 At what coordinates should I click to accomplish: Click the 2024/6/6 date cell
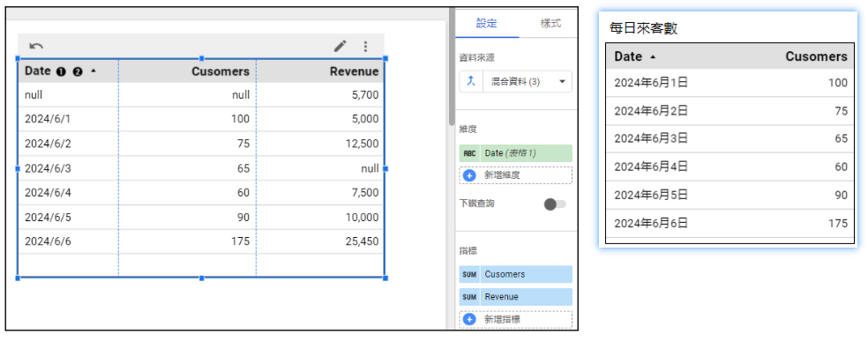tap(48, 241)
